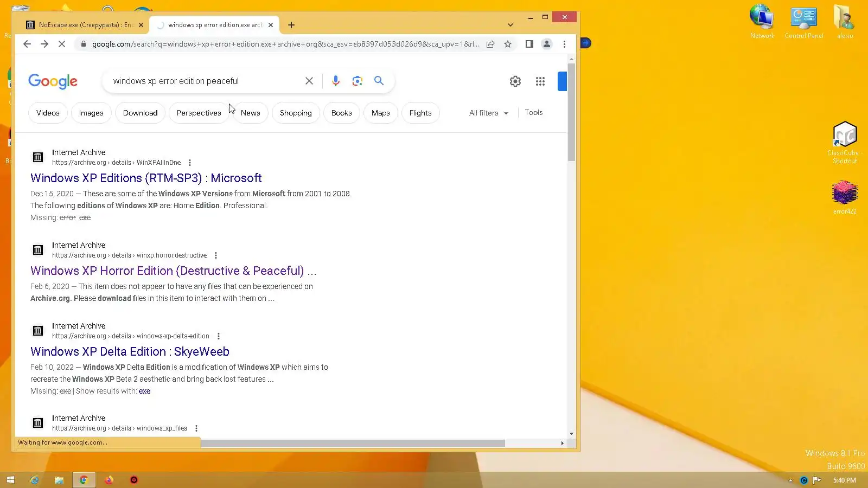
Task: Launch Firefox from the taskbar
Action: click(x=109, y=480)
